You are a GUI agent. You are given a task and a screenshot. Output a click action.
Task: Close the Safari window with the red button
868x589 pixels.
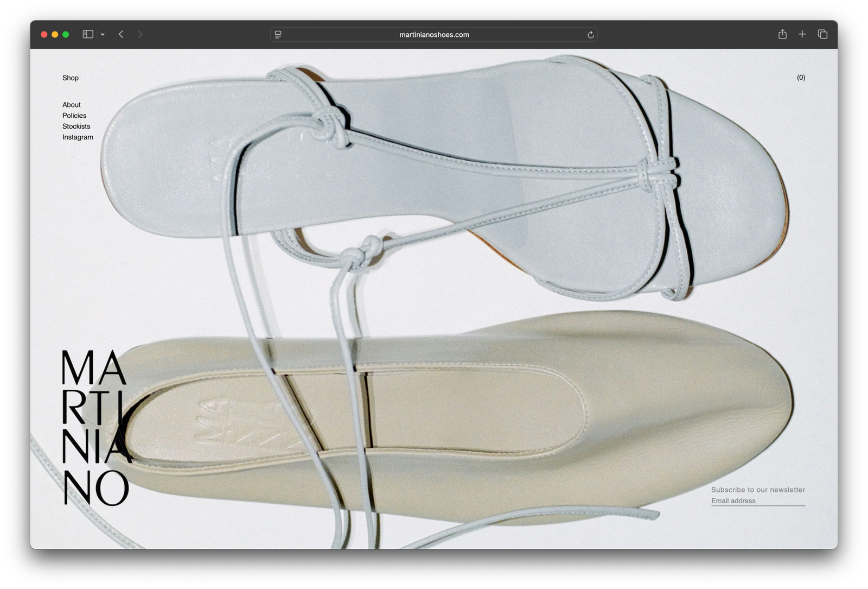click(x=44, y=34)
